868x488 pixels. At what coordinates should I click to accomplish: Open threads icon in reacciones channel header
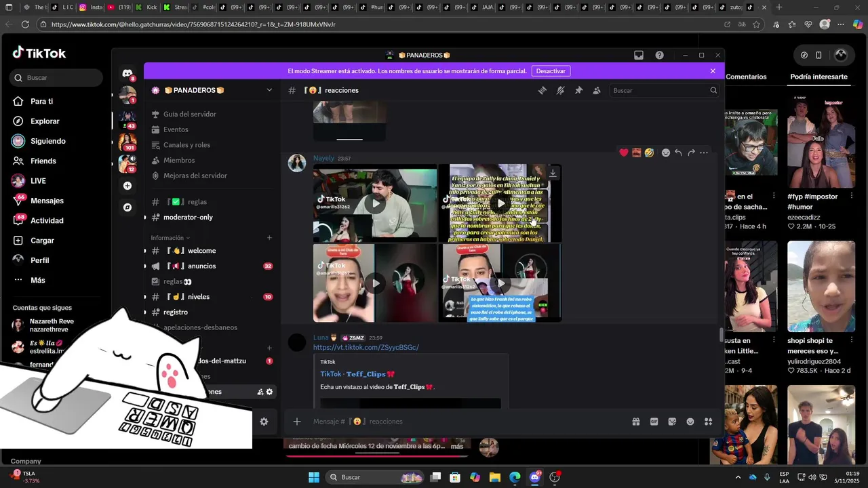point(542,90)
